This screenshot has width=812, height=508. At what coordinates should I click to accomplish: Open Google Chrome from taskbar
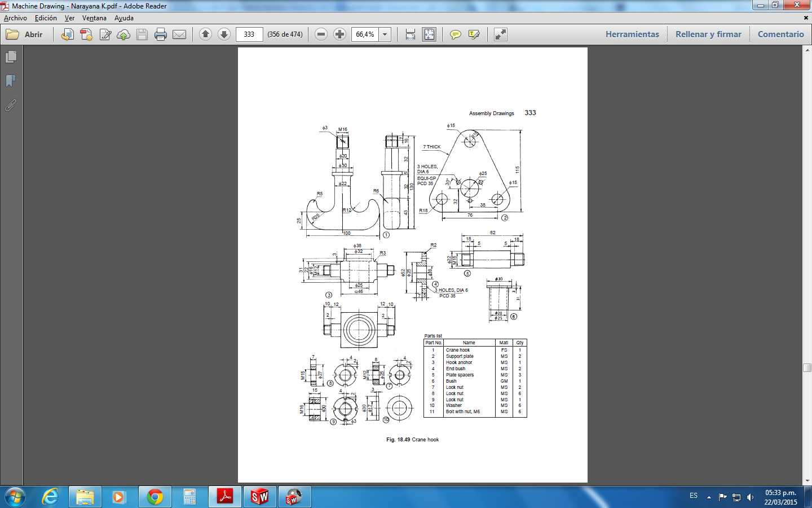[x=155, y=497]
